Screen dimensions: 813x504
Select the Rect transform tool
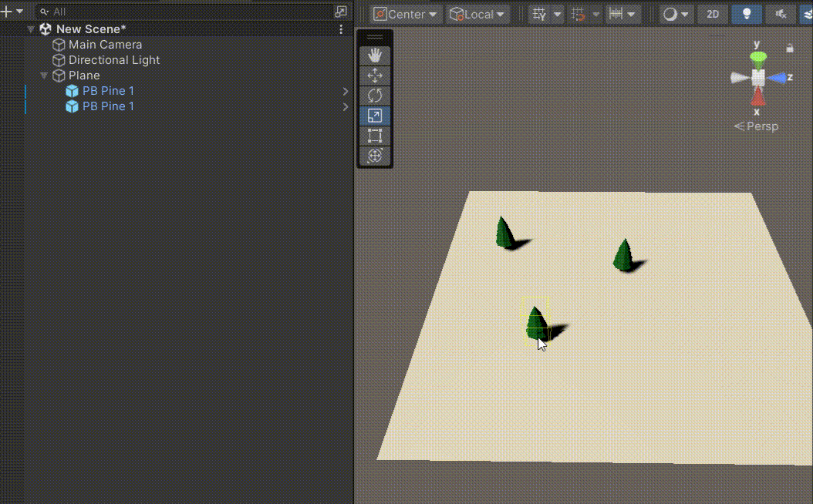pyautogui.click(x=375, y=136)
